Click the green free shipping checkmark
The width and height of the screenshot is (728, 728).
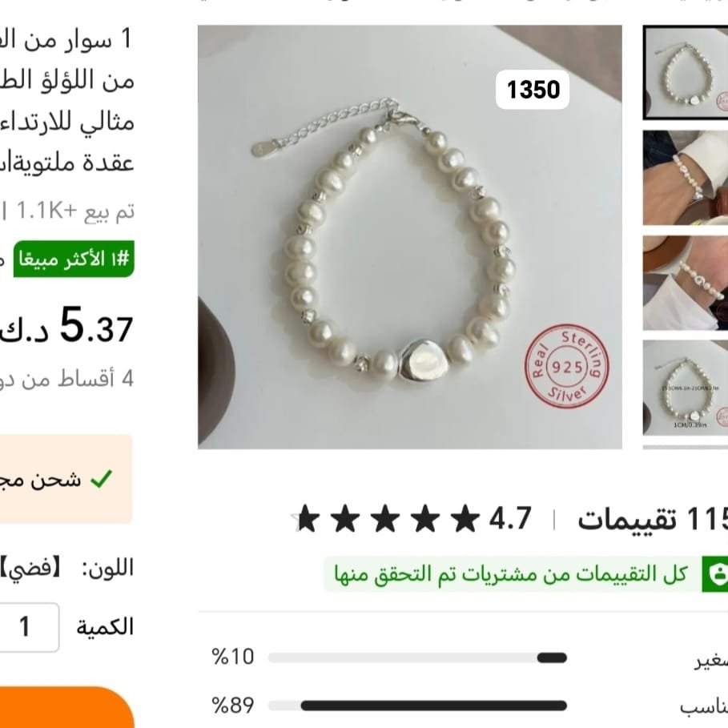[101, 479]
